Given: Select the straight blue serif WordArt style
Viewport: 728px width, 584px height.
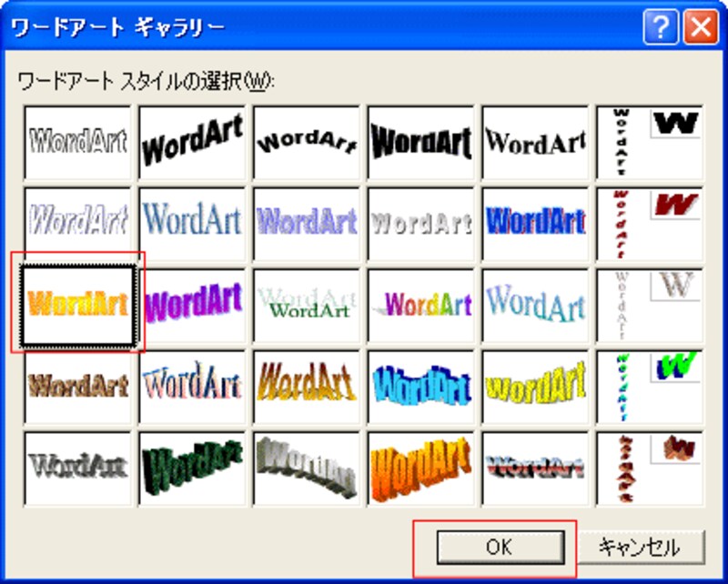Looking at the screenshot, I should coord(192,224).
